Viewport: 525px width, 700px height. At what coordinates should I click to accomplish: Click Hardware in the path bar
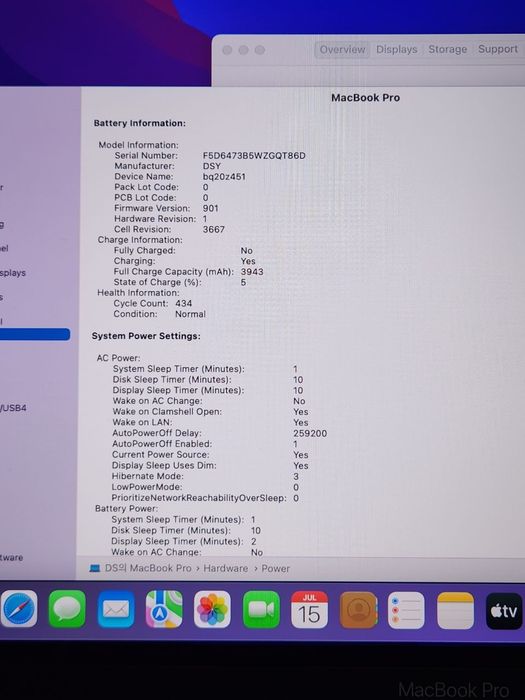[225, 568]
